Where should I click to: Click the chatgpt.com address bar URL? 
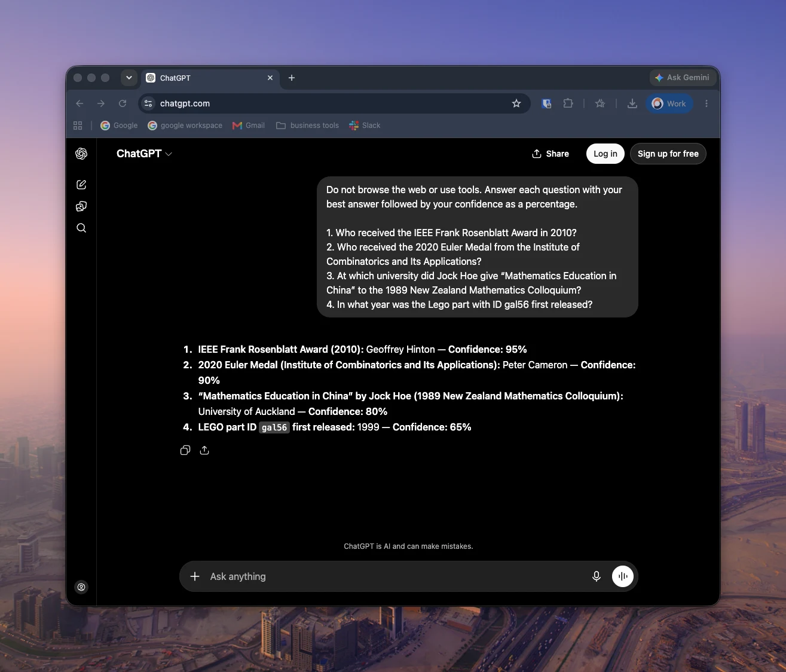[x=185, y=103]
